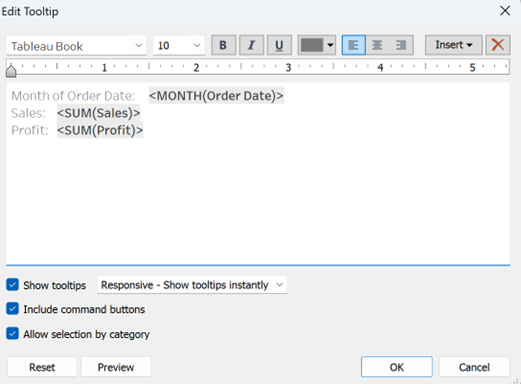Viewport: 521px width, 384px height.
Task: Open the Insert field dropdown
Action: point(454,45)
